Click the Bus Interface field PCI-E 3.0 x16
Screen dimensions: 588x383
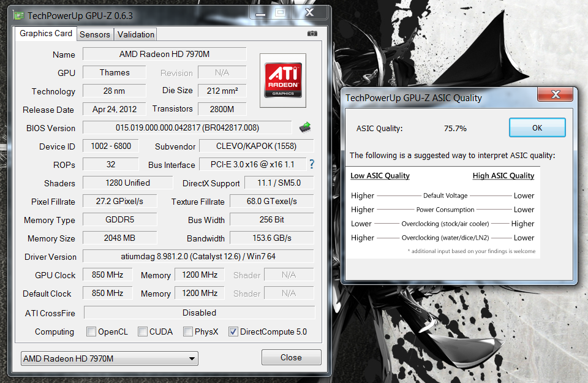(x=253, y=164)
